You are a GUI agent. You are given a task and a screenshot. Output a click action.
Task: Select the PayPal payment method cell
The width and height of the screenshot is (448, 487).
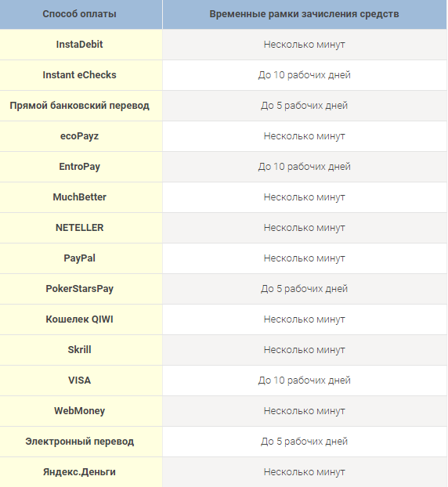click(x=79, y=258)
